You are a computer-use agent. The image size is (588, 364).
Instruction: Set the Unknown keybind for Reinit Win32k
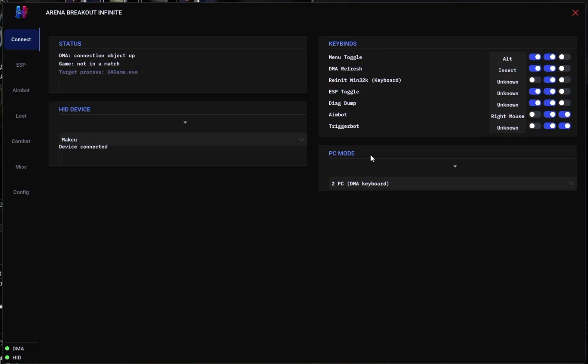(x=507, y=82)
